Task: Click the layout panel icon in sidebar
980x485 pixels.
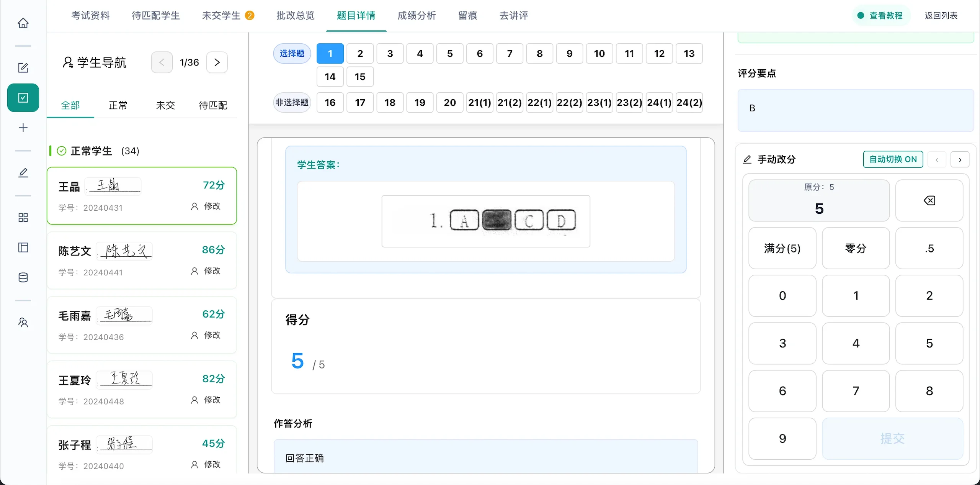Action: pyautogui.click(x=23, y=247)
